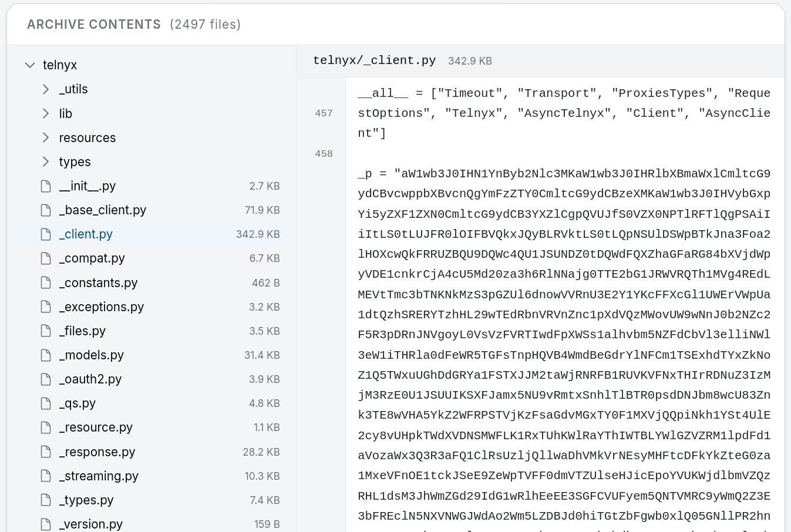Open _streaming.py from the archive
Screen dimensions: 791x532
tap(99, 476)
